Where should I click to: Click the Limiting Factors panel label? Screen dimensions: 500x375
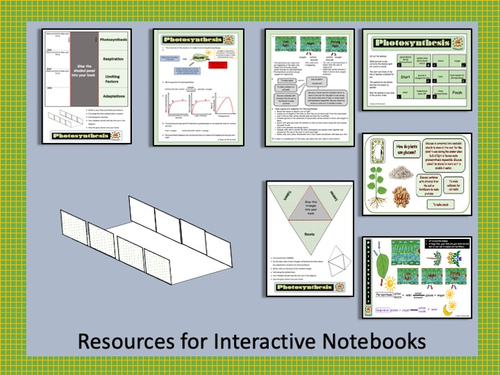[x=113, y=79]
